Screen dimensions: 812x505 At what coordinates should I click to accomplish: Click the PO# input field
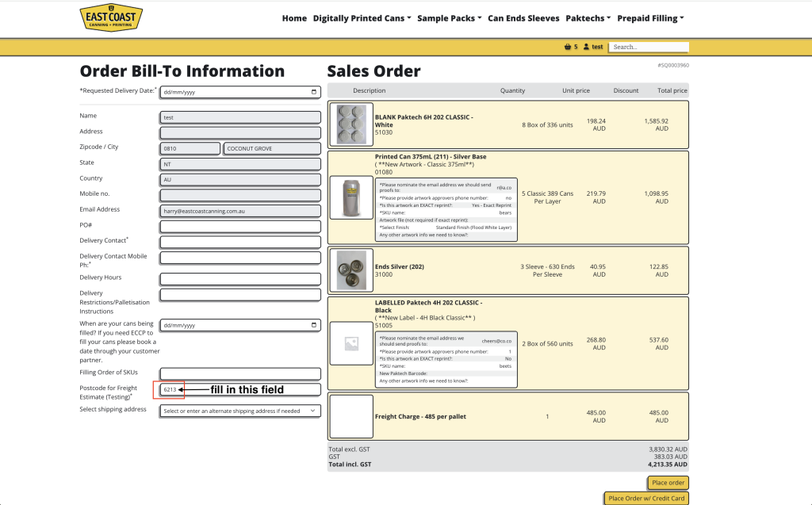coord(240,227)
